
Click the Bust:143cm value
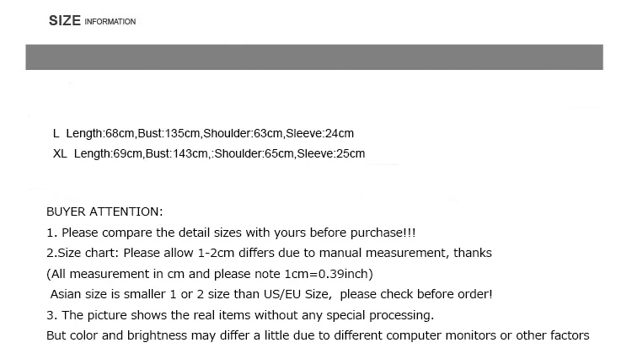point(177,153)
